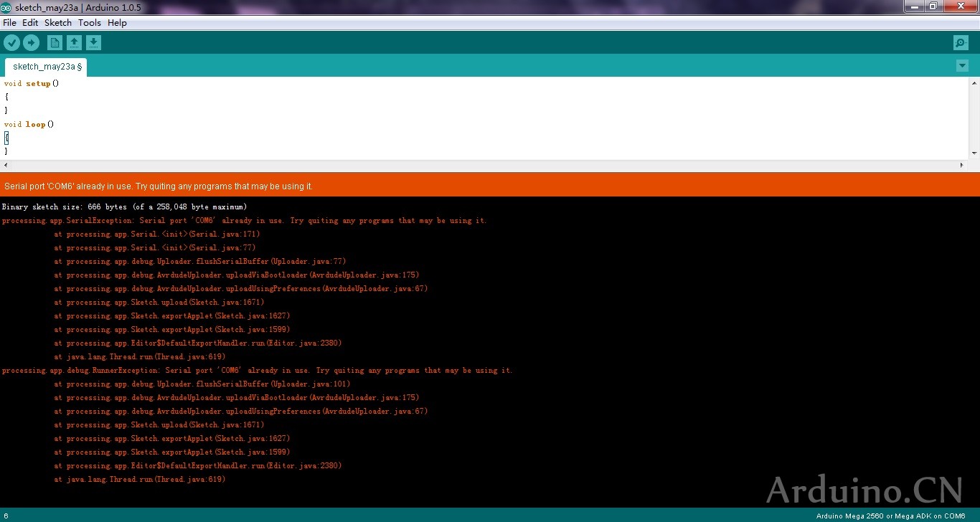Create a new sketch with the New icon
Viewport: 980px width, 522px height.
[55, 43]
